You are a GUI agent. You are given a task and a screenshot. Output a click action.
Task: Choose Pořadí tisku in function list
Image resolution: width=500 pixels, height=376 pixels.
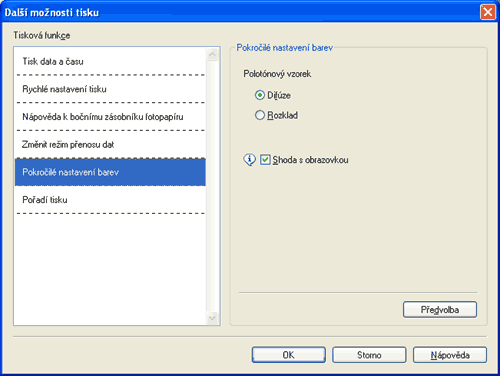point(110,200)
